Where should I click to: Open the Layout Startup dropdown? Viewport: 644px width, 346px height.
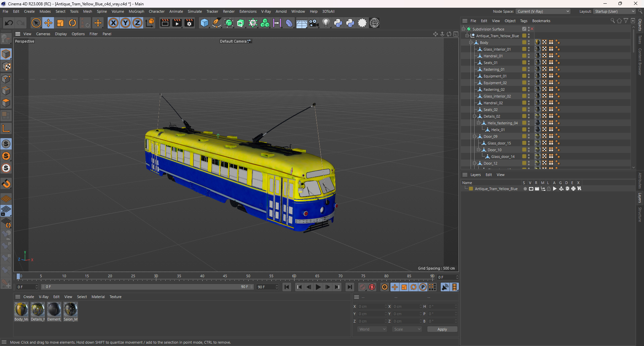(615, 11)
